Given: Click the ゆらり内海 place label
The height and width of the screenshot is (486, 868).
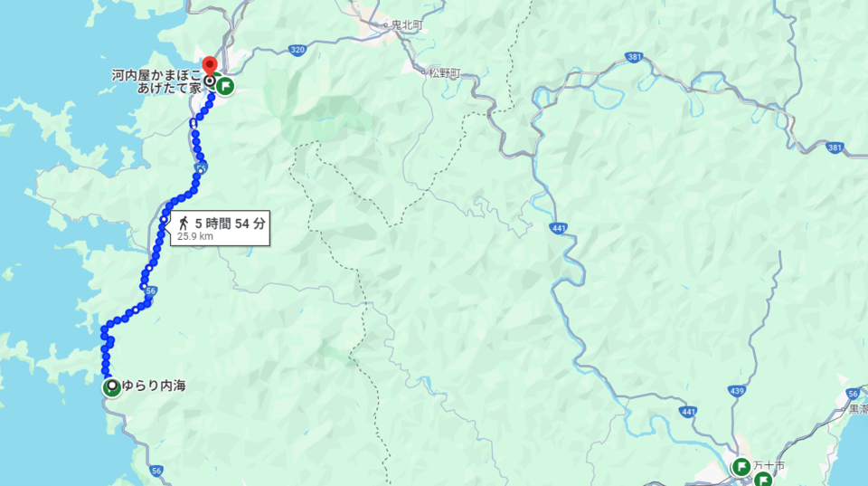Looking at the screenshot, I should pos(154,386).
